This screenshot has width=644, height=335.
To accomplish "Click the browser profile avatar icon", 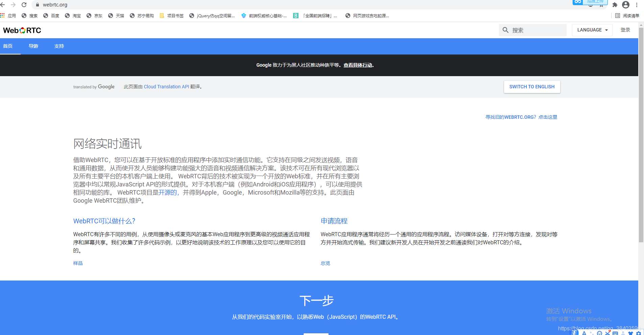I will pyautogui.click(x=626, y=5).
